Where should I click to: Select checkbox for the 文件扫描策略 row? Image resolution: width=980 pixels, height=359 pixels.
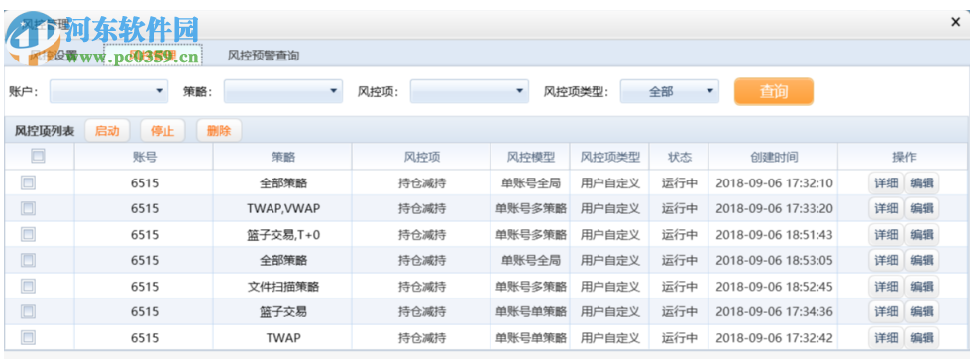point(28,287)
